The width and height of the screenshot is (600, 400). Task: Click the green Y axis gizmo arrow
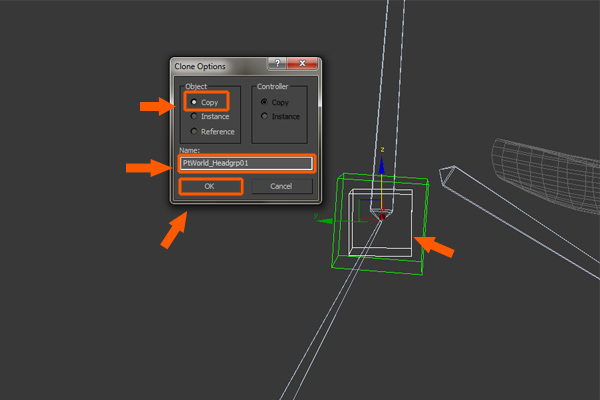(324, 221)
